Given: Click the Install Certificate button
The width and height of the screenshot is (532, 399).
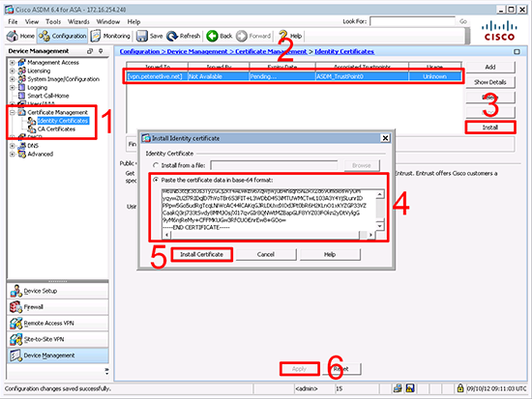Looking at the screenshot, I should pyautogui.click(x=201, y=254).
